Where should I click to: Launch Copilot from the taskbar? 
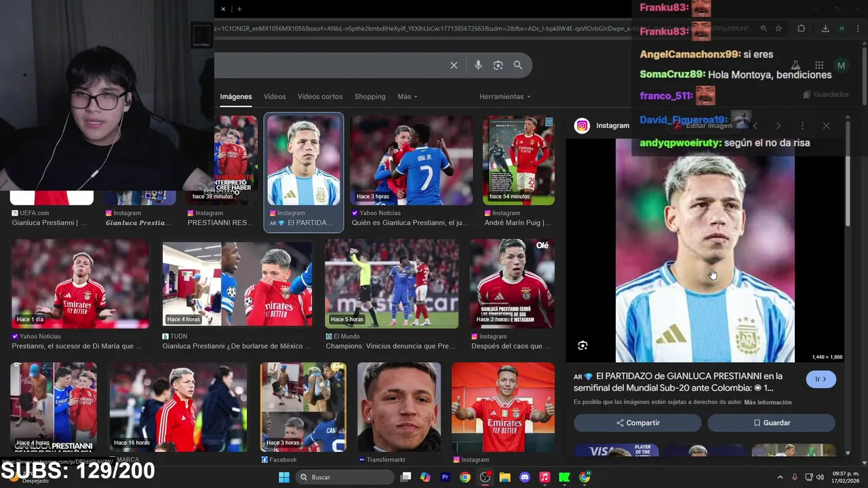tap(425, 477)
